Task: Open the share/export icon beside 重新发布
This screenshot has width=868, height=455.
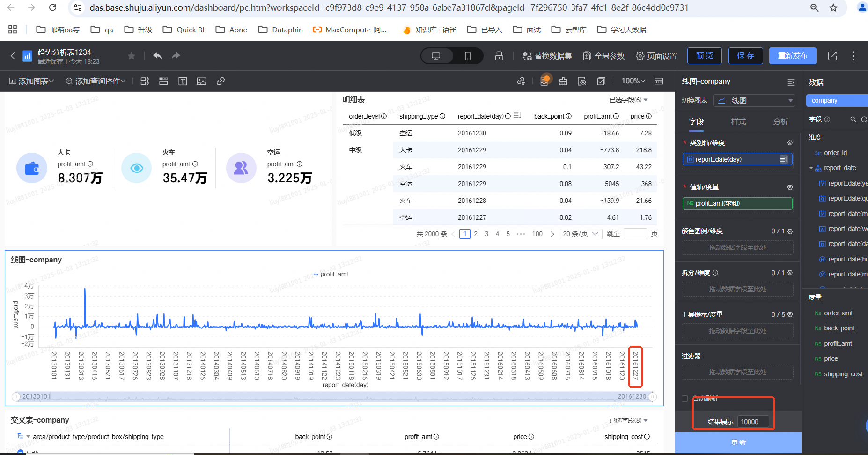Action: (x=832, y=56)
